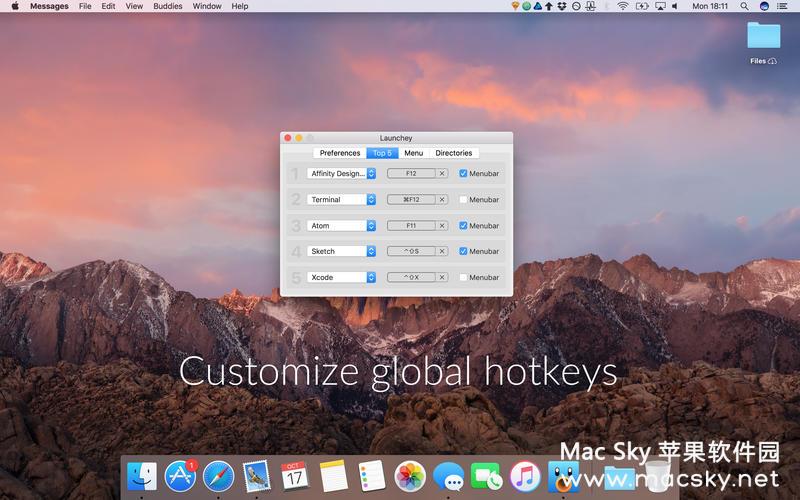Switch to the Menu tab

(x=414, y=153)
